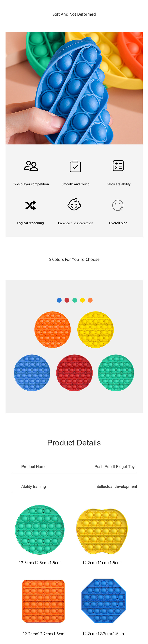Click the overall plan smiley-face icon
This screenshot has height=644, width=148.
118,205
